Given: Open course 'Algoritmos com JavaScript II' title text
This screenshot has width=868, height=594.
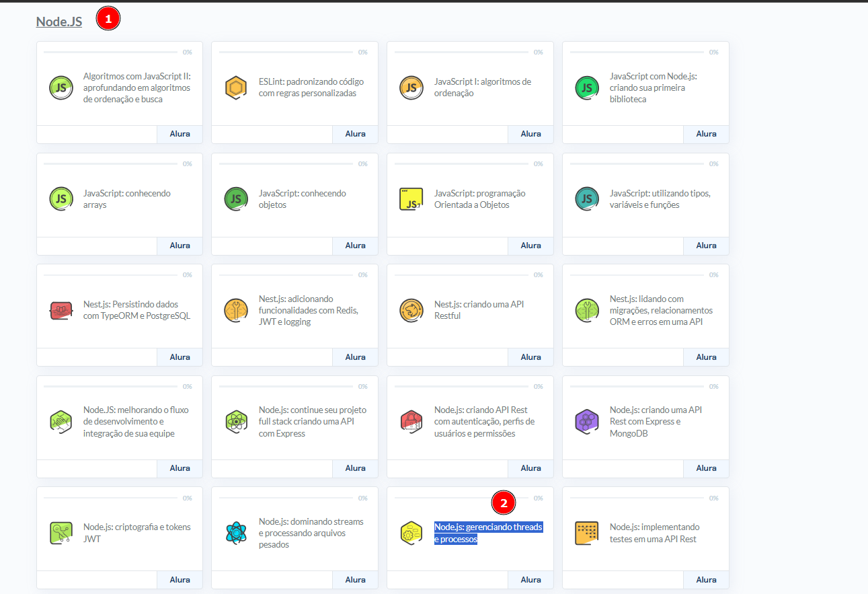Looking at the screenshot, I should point(137,87).
